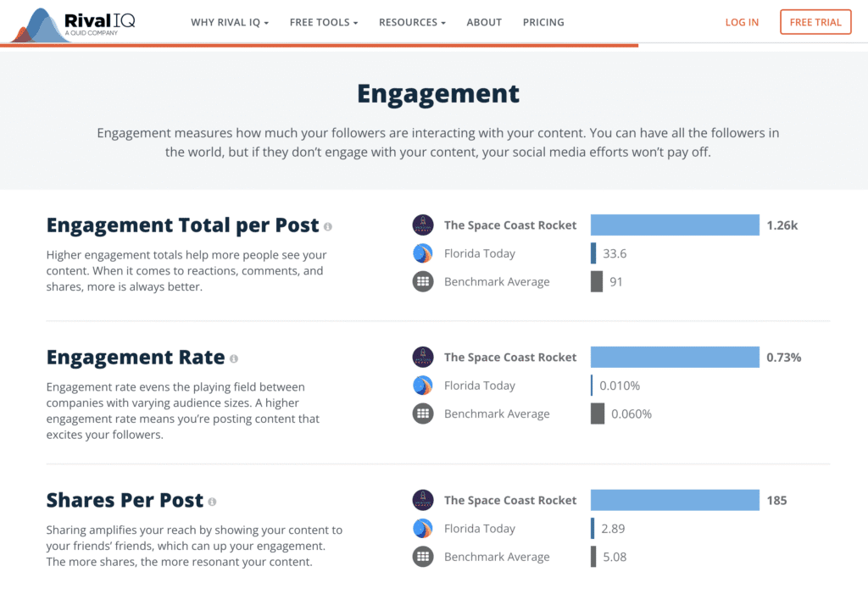Click Benchmark Average grid icon in Shares Per Post
Viewport: 868px width, 594px height.
point(423,557)
